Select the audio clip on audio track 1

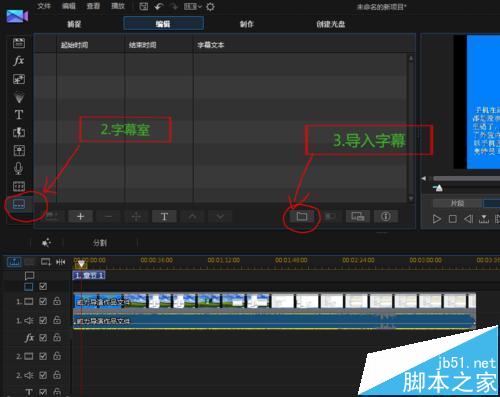[x=274, y=321]
